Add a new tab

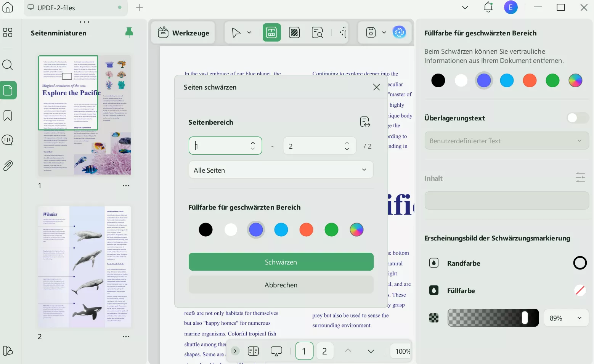(140, 7)
